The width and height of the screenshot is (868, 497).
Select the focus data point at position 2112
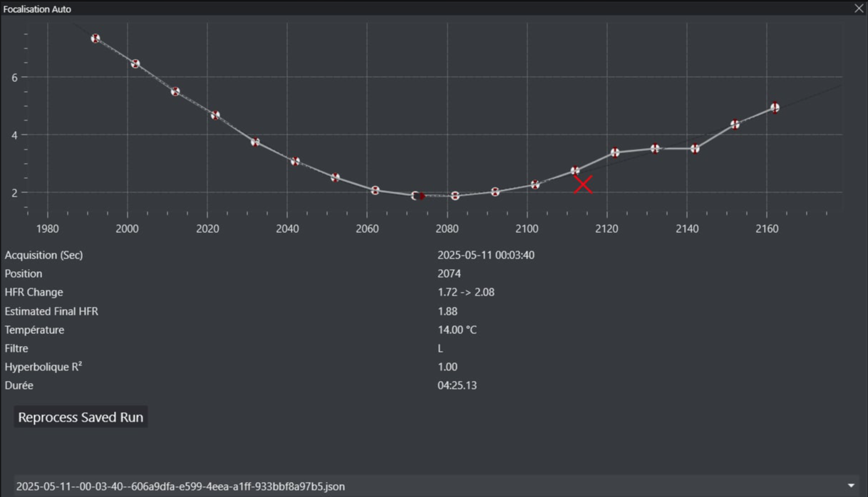pyautogui.click(x=575, y=171)
